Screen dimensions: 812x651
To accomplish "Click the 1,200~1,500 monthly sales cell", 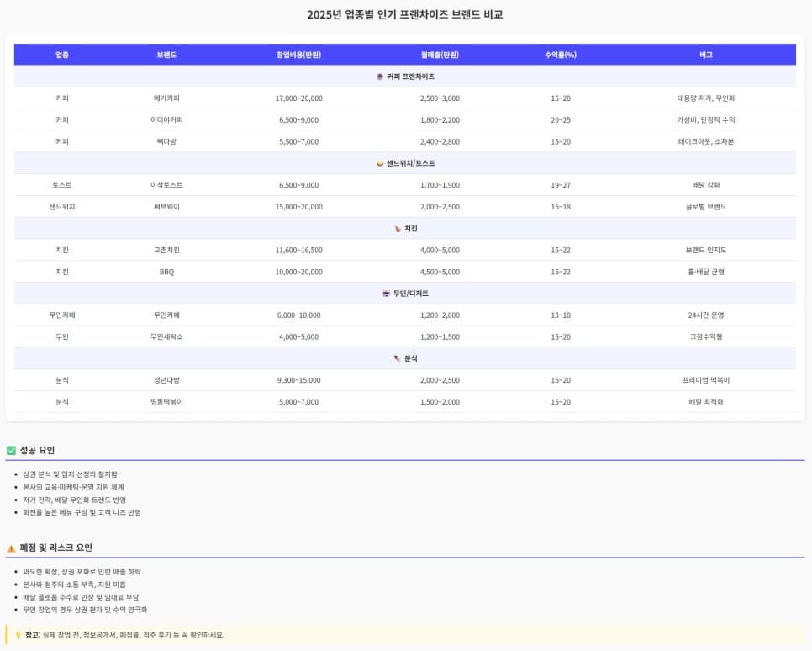I will point(440,337).
